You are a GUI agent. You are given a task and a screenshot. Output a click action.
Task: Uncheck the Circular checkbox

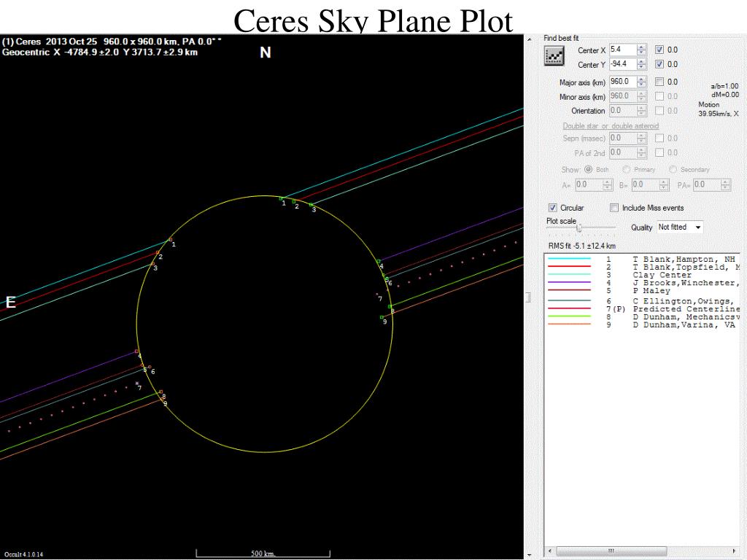pyautogui.click(x=553, y=208)
